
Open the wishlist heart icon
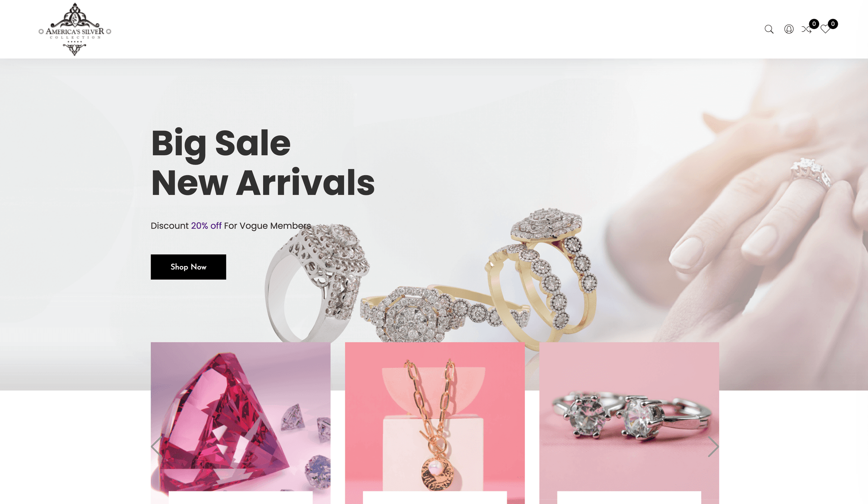pyautogui.click(x=826, y=29)
